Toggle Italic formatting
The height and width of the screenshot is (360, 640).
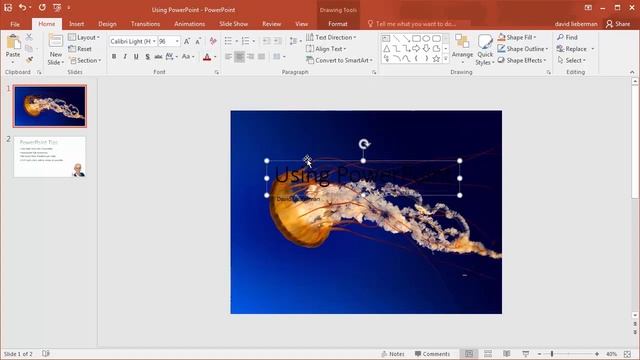125,56
